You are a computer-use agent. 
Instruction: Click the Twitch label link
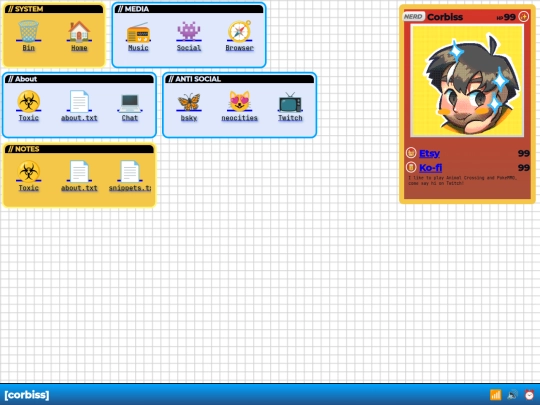coord(290,118)
